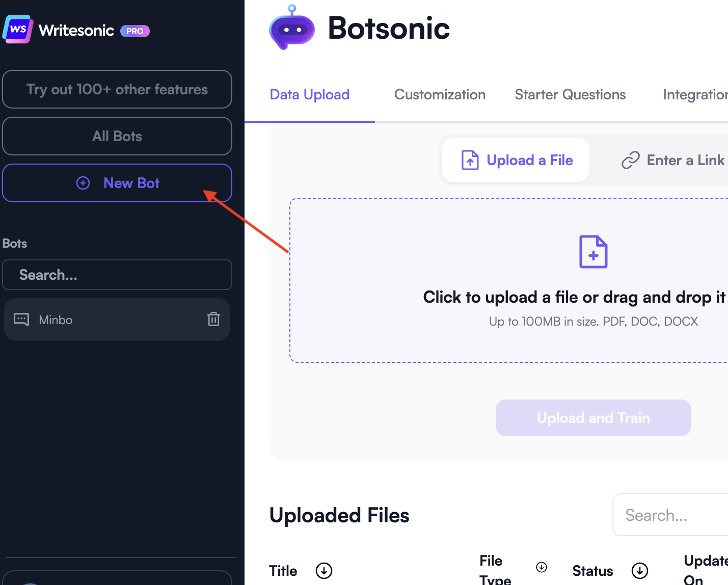The width and height of the screenshot is (728, 585).
Task: Select the Enter a Link option
Action: coord(672,160)
